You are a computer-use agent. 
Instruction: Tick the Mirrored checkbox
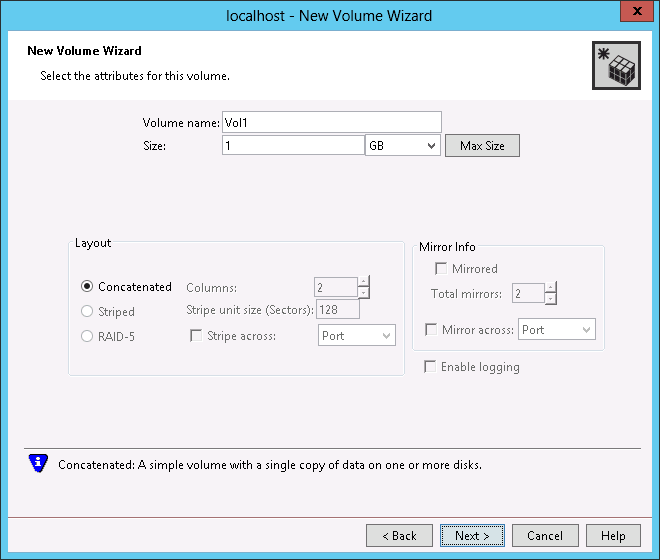tap(441, 269)
